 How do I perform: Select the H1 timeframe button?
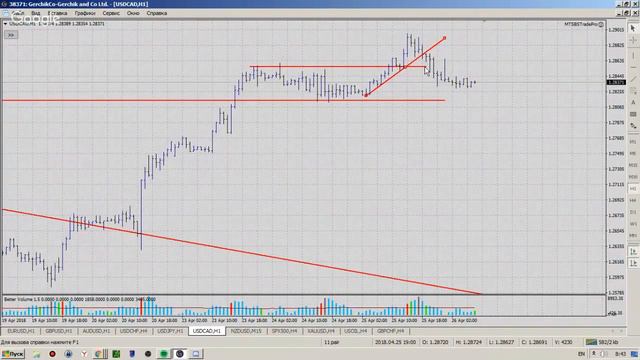[633, 189]
